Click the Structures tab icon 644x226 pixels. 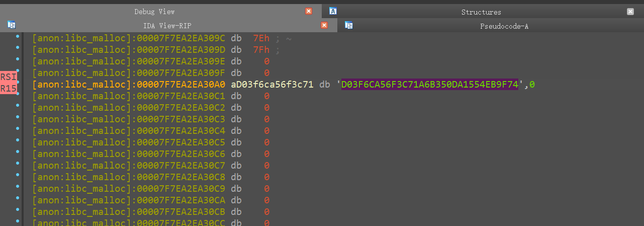[x=333, y=11]
